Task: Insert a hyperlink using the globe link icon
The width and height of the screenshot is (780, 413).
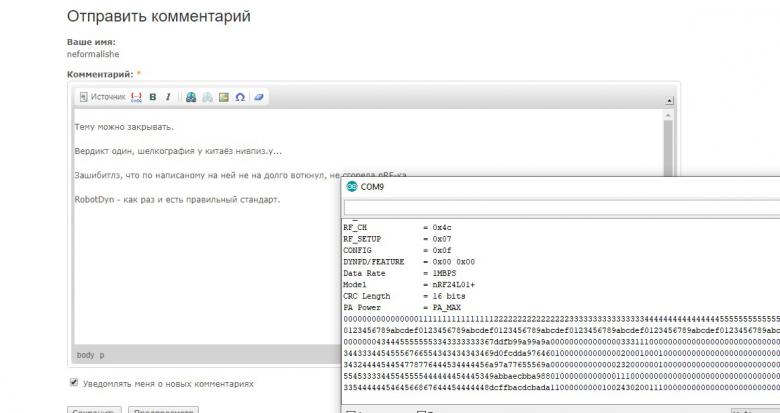Action: (191, 97)
